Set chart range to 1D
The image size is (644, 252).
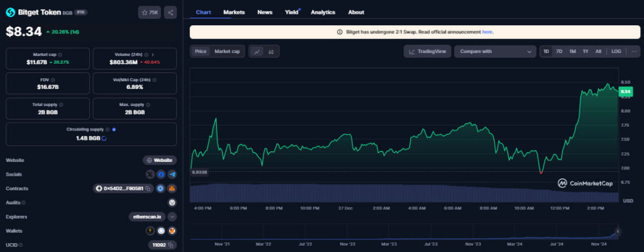[547, 52]
